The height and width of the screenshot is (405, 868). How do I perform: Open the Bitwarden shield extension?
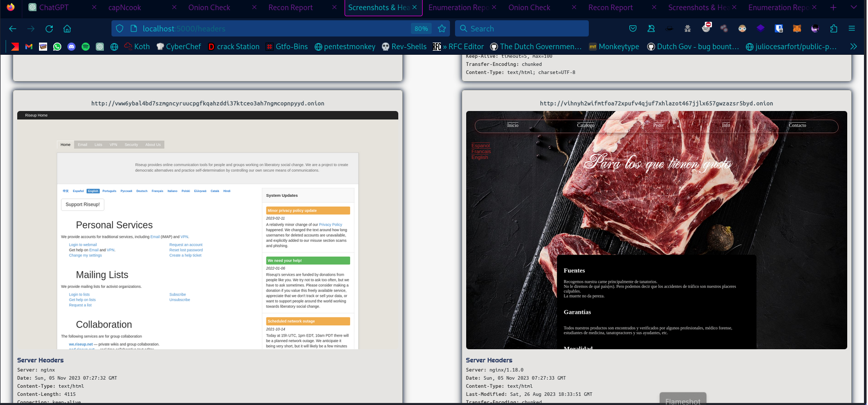pos(779,29)
